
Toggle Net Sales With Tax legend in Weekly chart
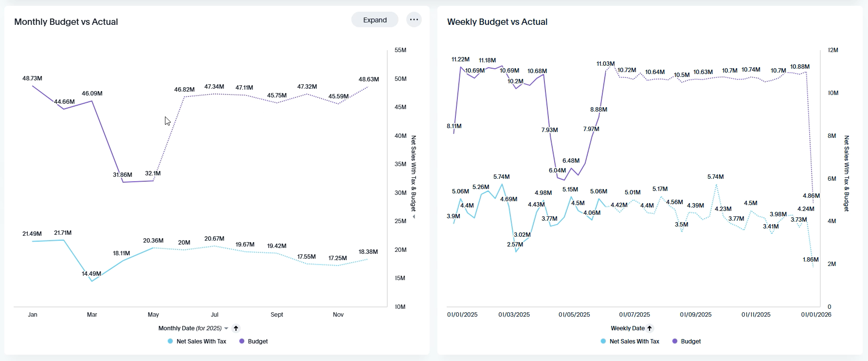coord(630,342)
